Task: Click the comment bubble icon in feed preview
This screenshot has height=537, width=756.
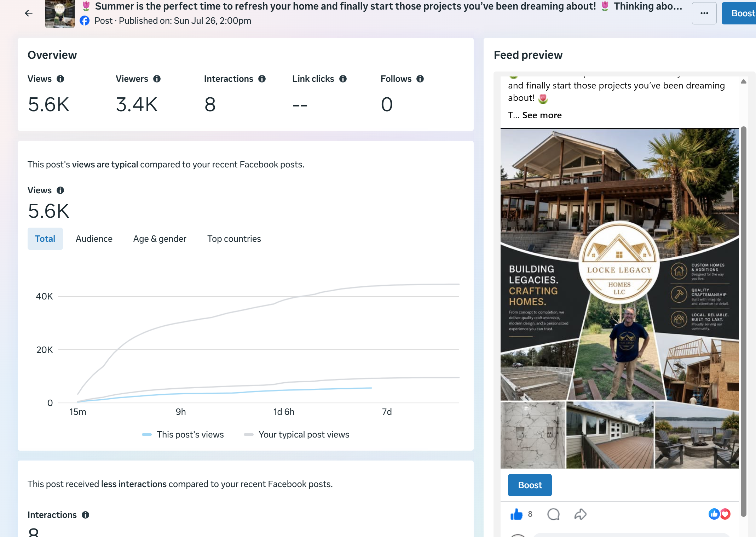Action: coord(553,514)
